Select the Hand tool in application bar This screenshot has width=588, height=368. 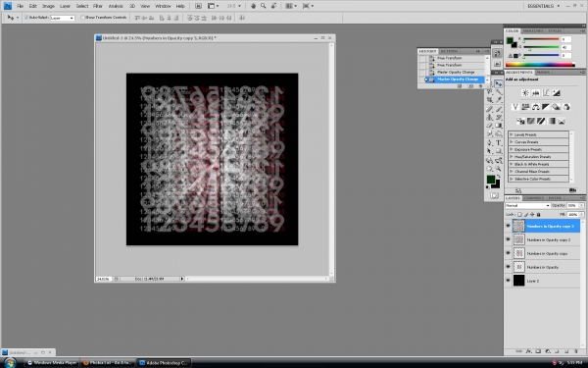[253, 6]
